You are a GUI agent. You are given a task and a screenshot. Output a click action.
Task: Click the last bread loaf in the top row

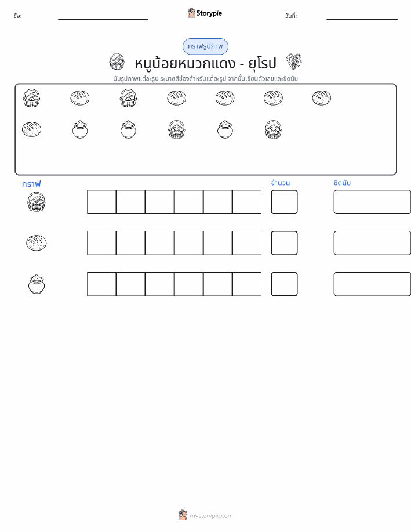(322, 97)
